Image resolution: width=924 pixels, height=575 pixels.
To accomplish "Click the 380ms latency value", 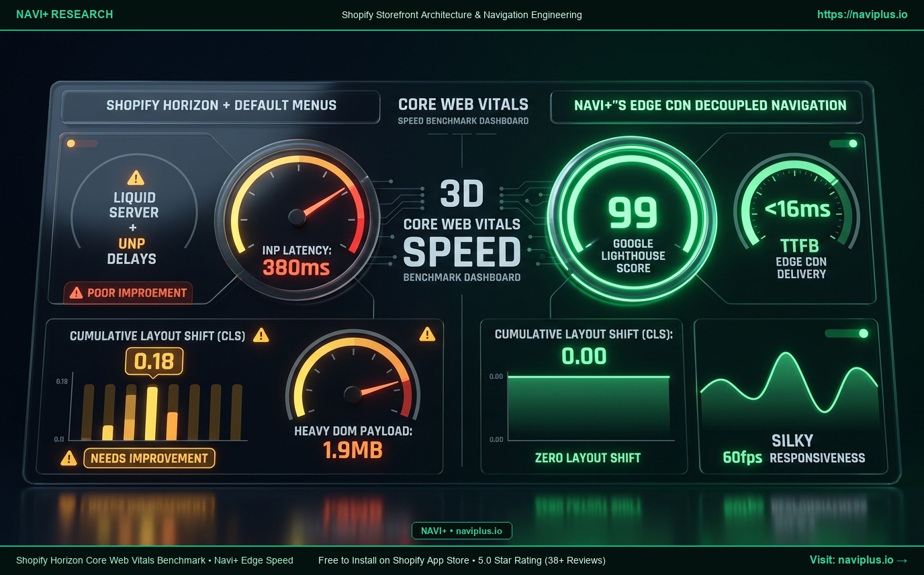I will click(x=296, y=268).
